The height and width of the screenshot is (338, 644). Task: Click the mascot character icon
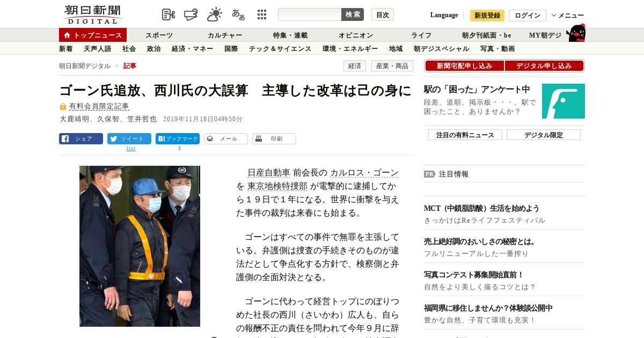tap(576, 33)
